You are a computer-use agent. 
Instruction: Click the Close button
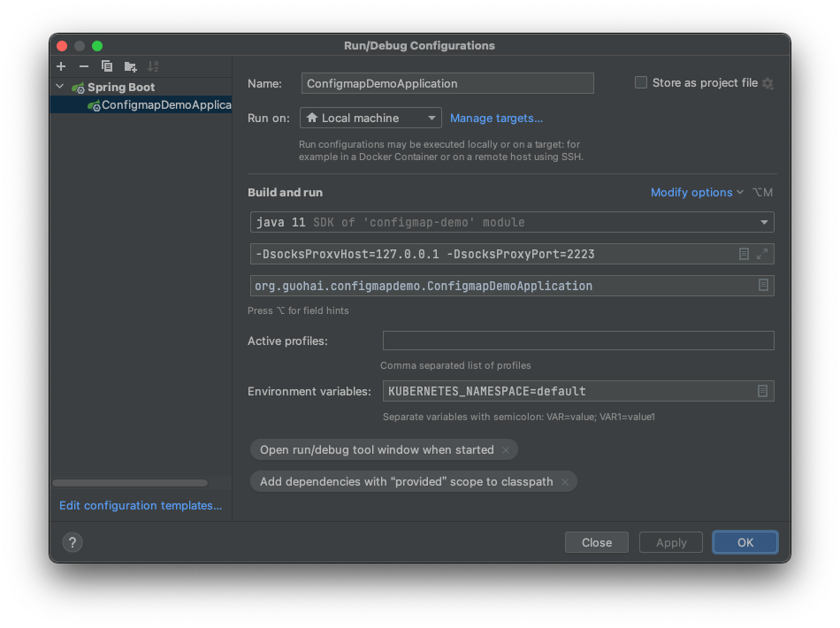coord(597,542)
